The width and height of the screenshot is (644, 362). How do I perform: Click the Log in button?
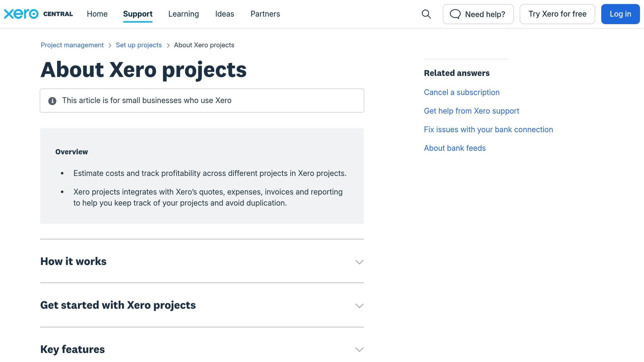point(620,14)
